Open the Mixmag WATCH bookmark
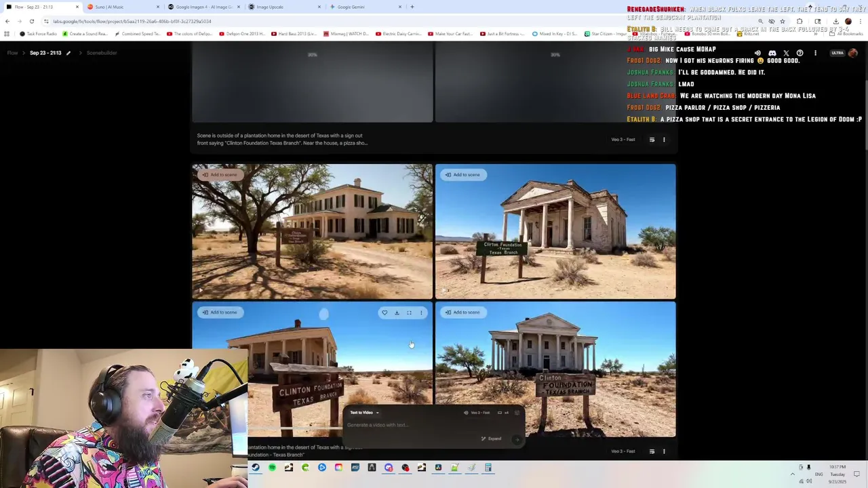868x488 pixels. (346, 34)
